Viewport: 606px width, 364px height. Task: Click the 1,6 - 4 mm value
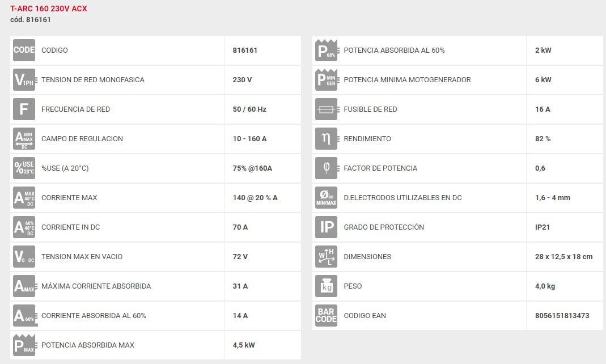553,198
